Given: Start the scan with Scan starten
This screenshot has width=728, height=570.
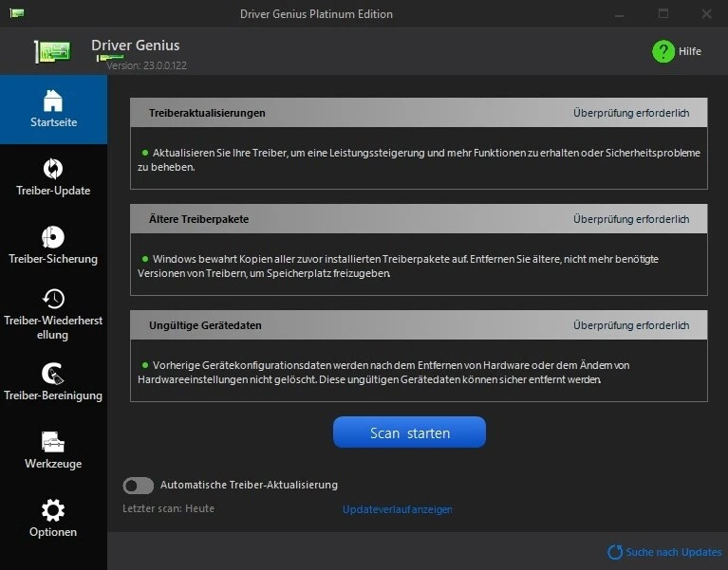Looking at the screenshot, I should pos(409,432).
